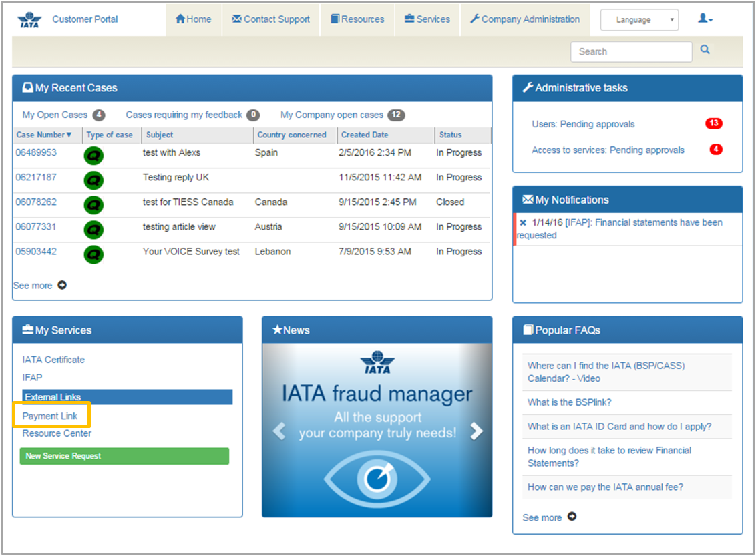Select Cases requiring my feedback tab
Image resolution: width=756 pixels, height=556 pixels.
pos(184,115)
